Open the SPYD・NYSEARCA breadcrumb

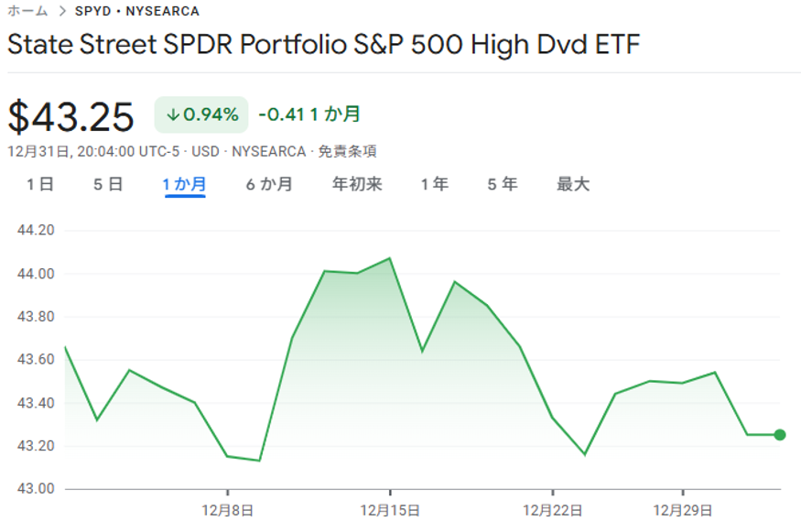point(136,12)
